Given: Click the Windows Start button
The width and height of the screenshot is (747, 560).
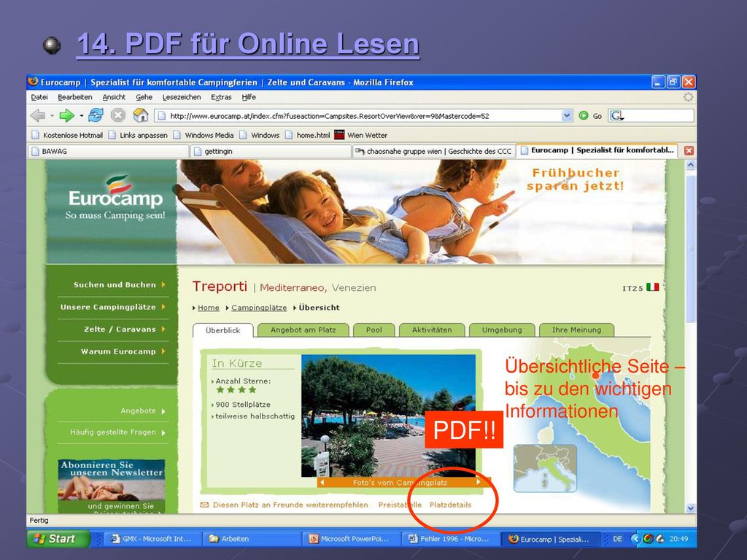Looking at the screenshot, I should [x=58, y=539].
